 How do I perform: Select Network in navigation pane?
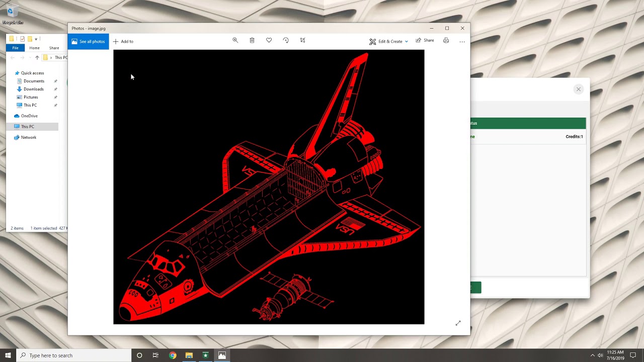[29, 137]
